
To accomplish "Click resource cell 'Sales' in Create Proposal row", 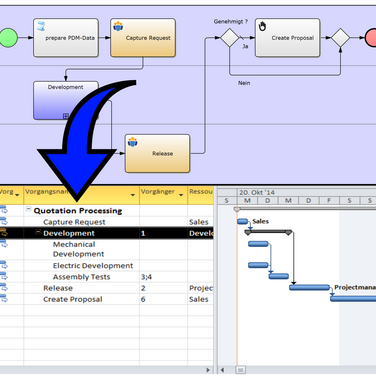I will 200,299.
